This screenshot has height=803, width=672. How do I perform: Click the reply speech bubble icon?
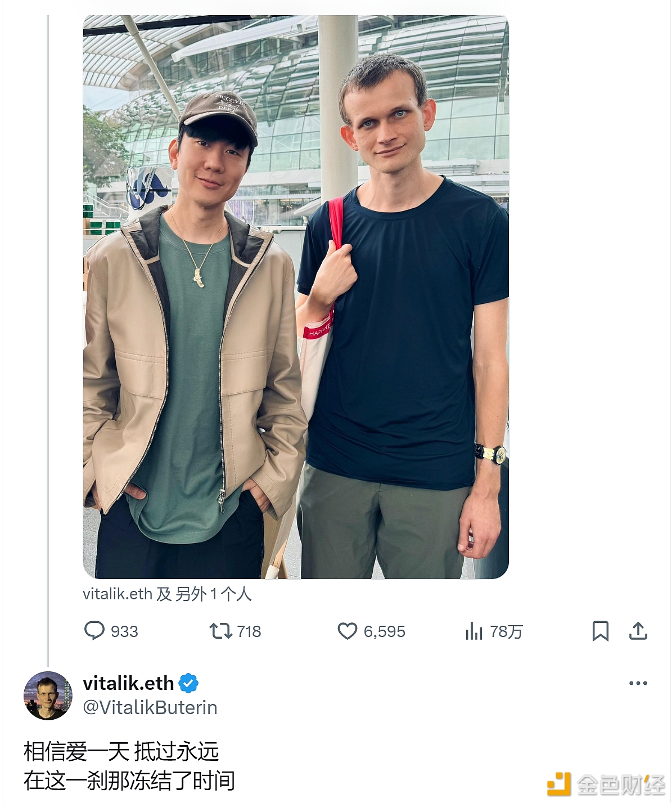[x=94, y=631]
